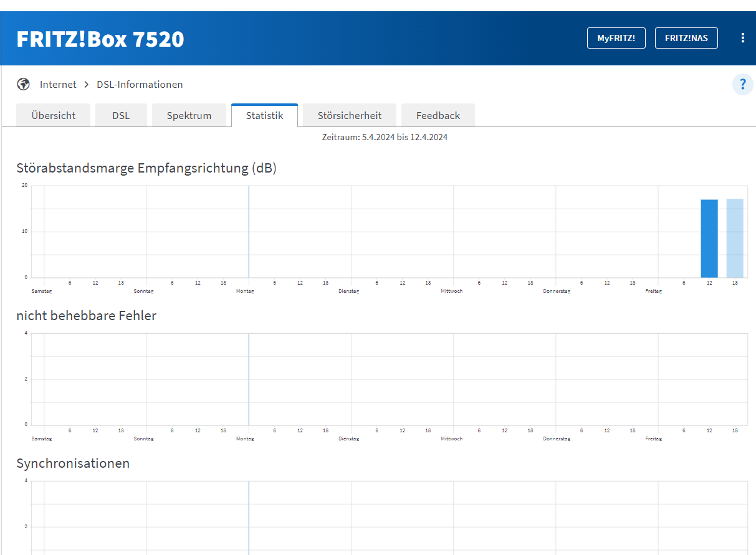This screenshot has height=555, width=756.
Task: Switch to the Störsicherheit tab
Action: click(x=350, y=115)
